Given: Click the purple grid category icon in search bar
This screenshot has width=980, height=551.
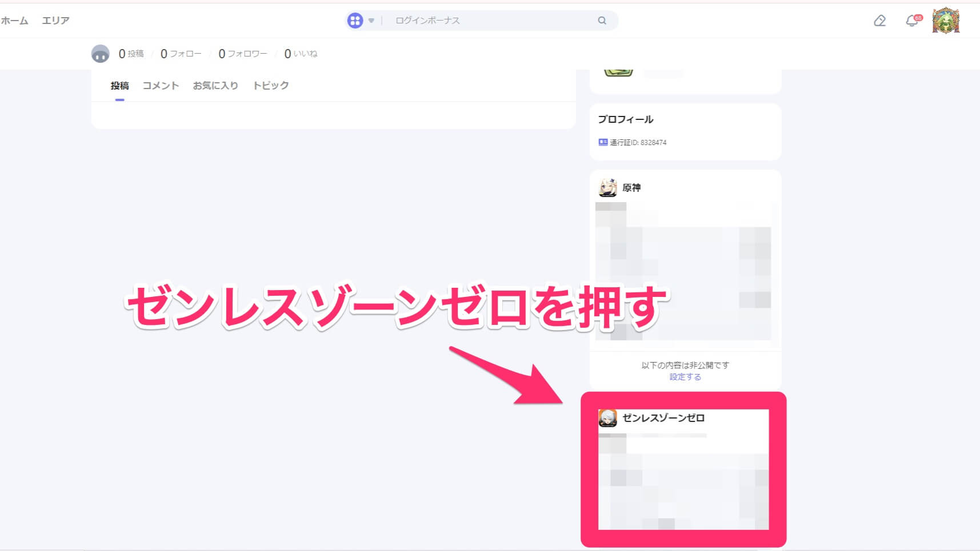Looking at the screenshot, I should pos(355,20).
